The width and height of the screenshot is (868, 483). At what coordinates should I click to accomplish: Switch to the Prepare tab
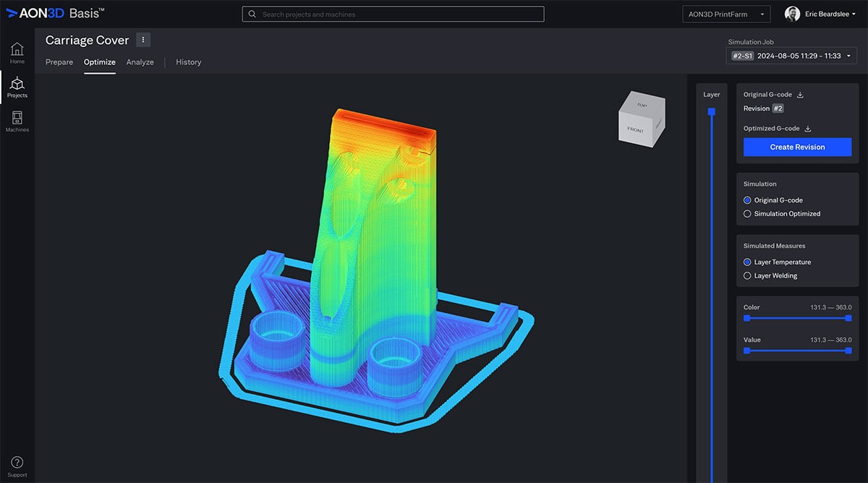tap(59, 62)
